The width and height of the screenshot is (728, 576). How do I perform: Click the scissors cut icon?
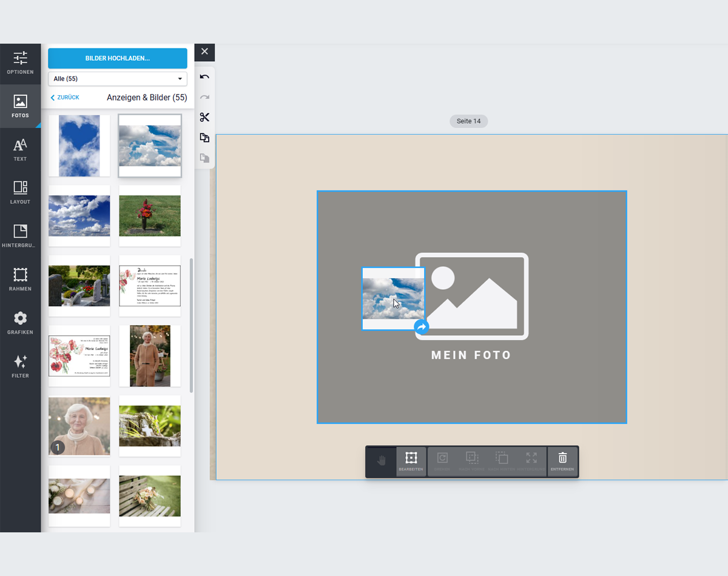click(204, 118)
